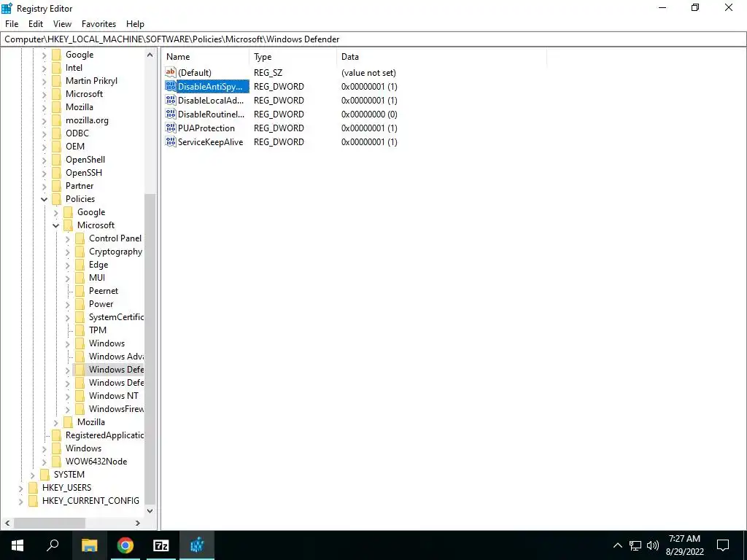Select the WindowsFirew... key

point(116,409)
